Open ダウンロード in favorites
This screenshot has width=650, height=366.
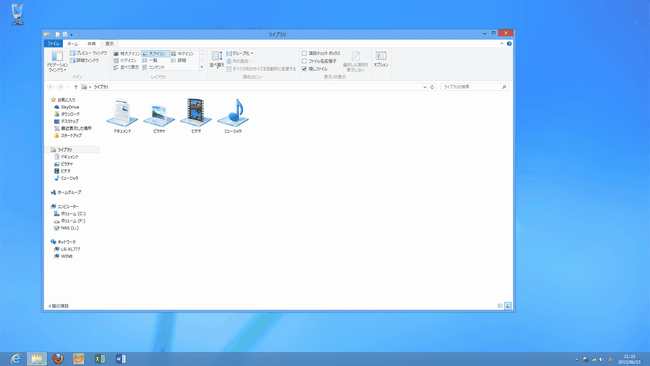[x=67, y=114]
